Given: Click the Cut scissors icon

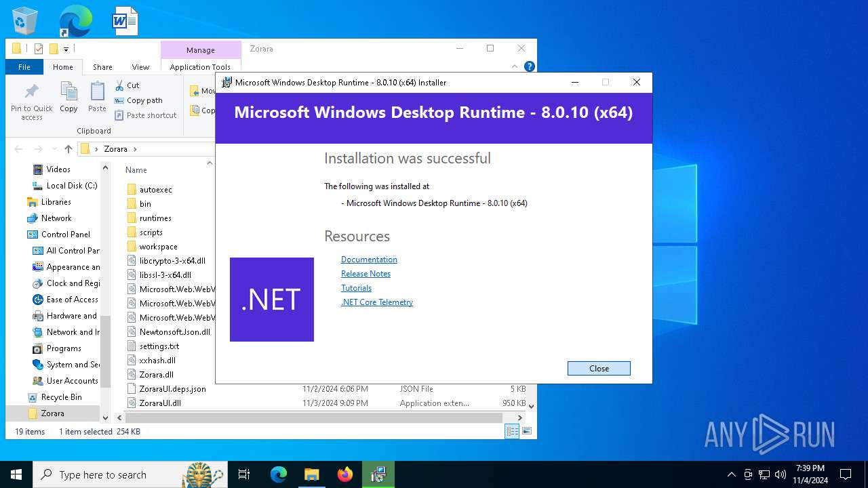Looking at the screenshot, I should [119, 85].
